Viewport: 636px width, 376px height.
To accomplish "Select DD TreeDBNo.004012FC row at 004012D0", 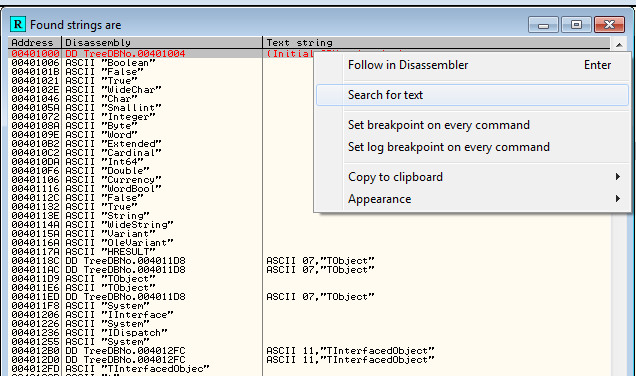I will 309,359.
